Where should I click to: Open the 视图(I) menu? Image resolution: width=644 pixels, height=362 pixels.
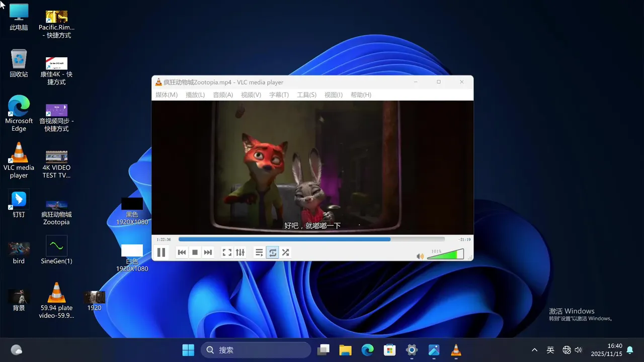coord(334,95)
